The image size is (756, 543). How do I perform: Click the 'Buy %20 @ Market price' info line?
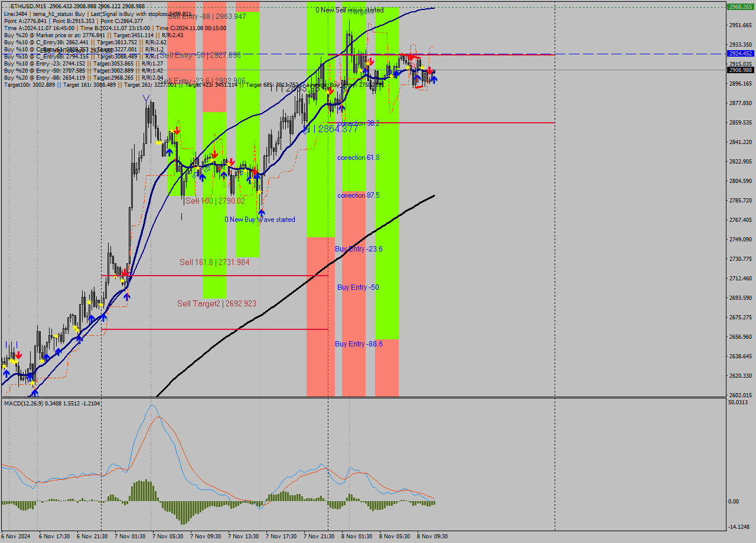93,35
